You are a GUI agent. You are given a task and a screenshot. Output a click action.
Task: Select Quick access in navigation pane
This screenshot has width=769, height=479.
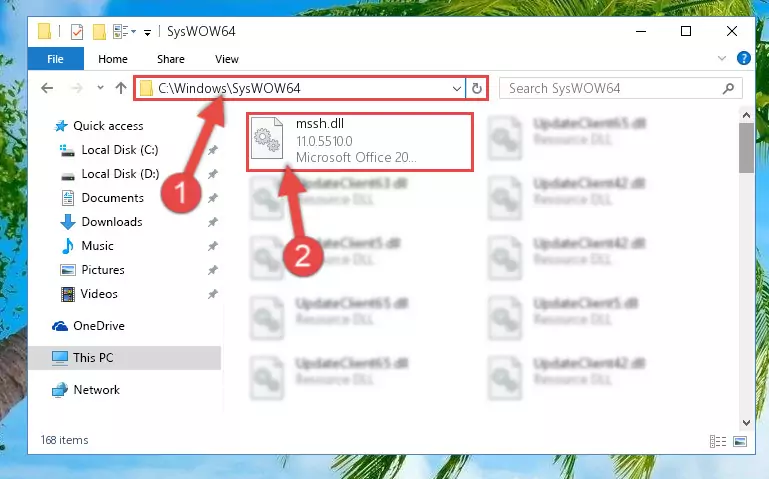99,126
